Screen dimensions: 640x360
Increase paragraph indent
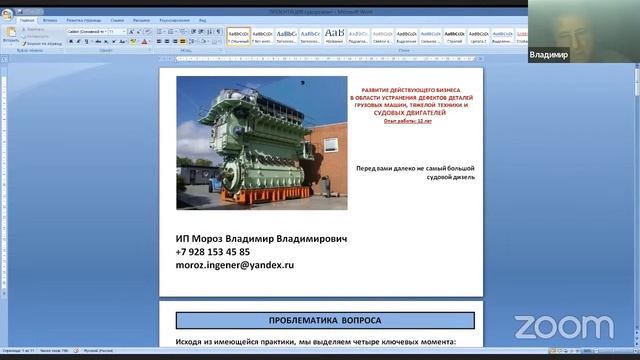click(x=201, y=31)
